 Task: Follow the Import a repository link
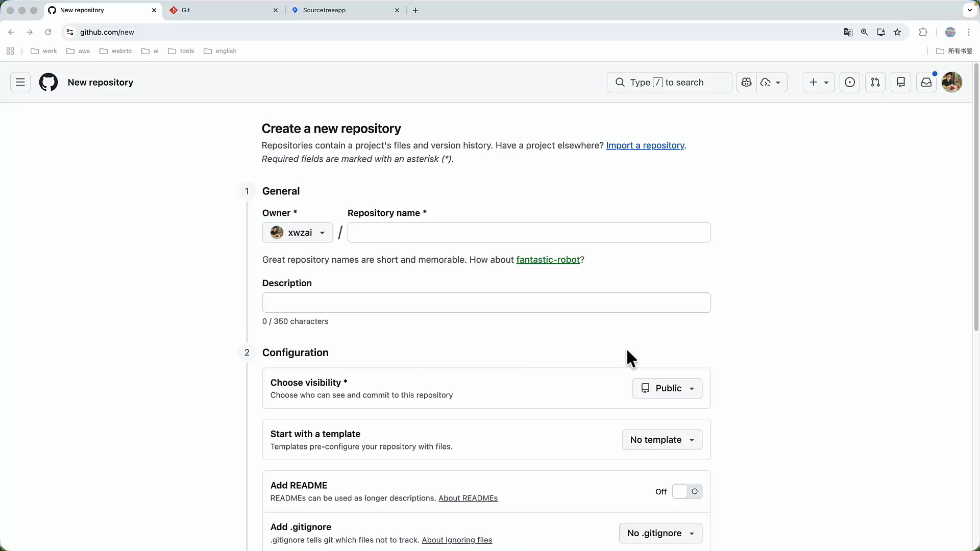click(645, 145)
